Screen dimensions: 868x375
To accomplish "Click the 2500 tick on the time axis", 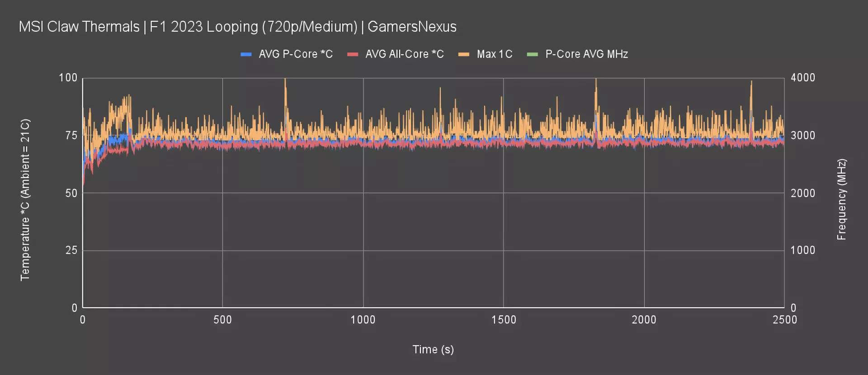I will pyautogui.click(x=784, y=320).
